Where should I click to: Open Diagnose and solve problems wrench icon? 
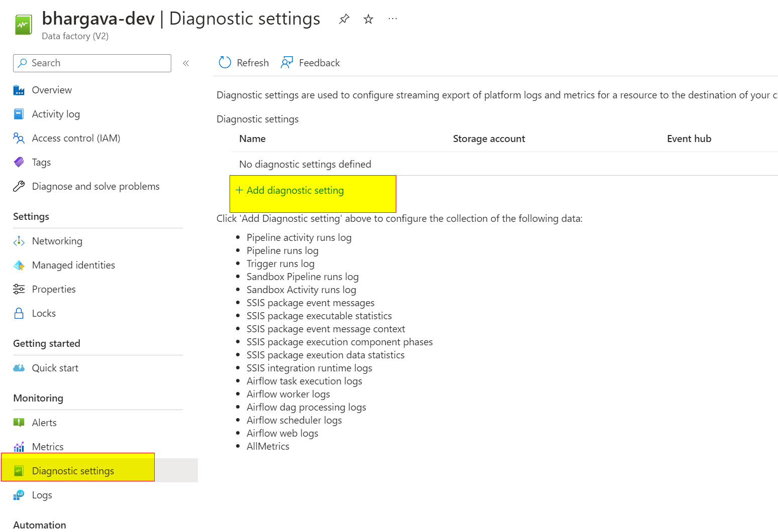point(19,187)
